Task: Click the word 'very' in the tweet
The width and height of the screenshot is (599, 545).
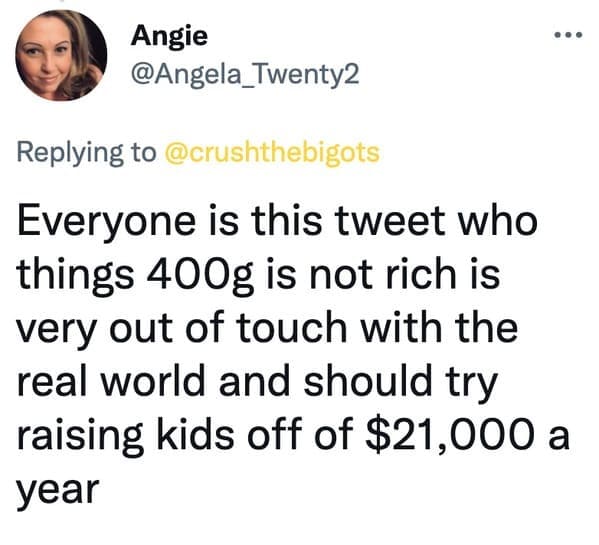Action: click(56, 331)
